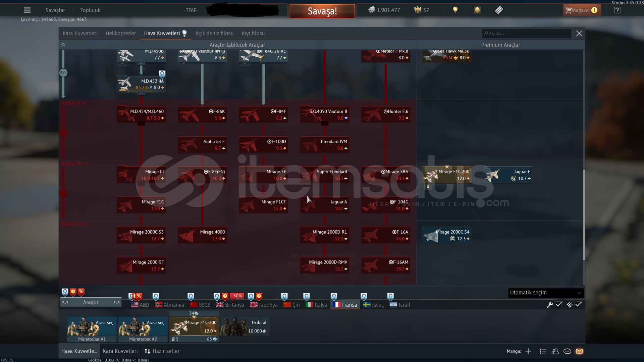Collapse the tree with the double chevron icon
The image size is (644, 362).
pyautogui.click(x=63, y=45)
